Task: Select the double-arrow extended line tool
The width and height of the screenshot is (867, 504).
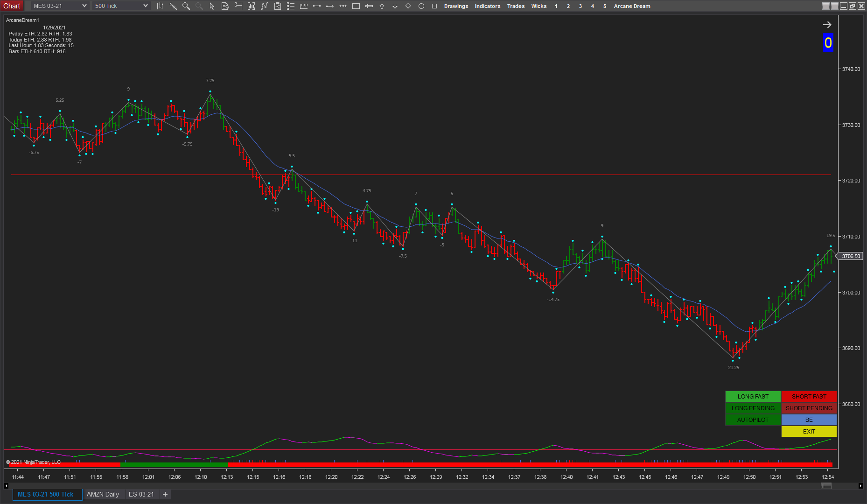Action: coord(343,6)
